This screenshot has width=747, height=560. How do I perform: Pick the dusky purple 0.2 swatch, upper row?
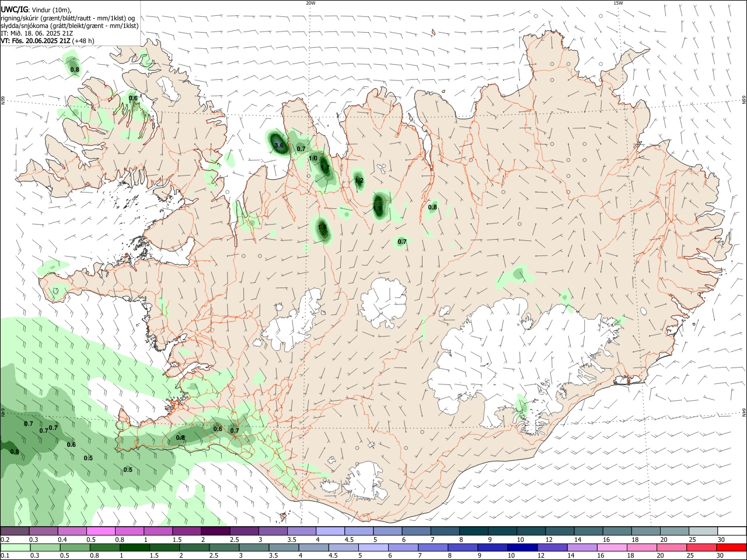click(15, 531)
